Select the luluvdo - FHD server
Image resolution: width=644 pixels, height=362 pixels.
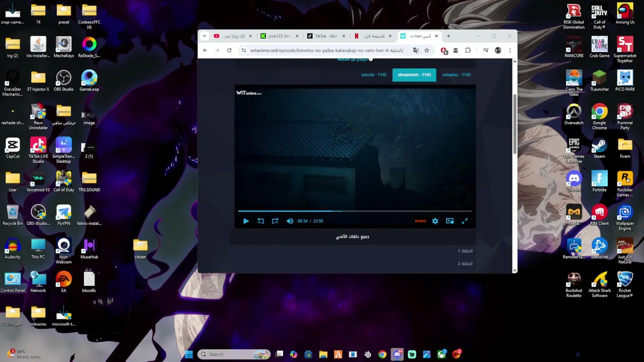point(374,75)
